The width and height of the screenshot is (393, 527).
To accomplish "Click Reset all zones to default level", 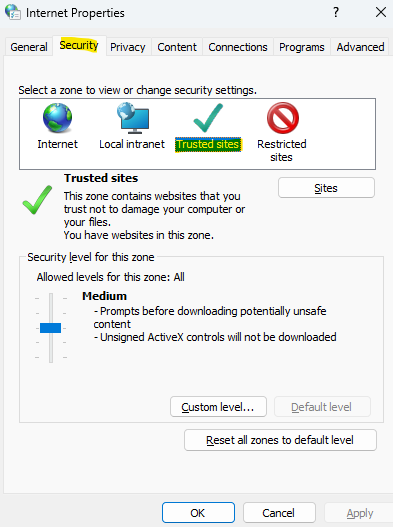I will pyautogui.click(x=280, y=440).
